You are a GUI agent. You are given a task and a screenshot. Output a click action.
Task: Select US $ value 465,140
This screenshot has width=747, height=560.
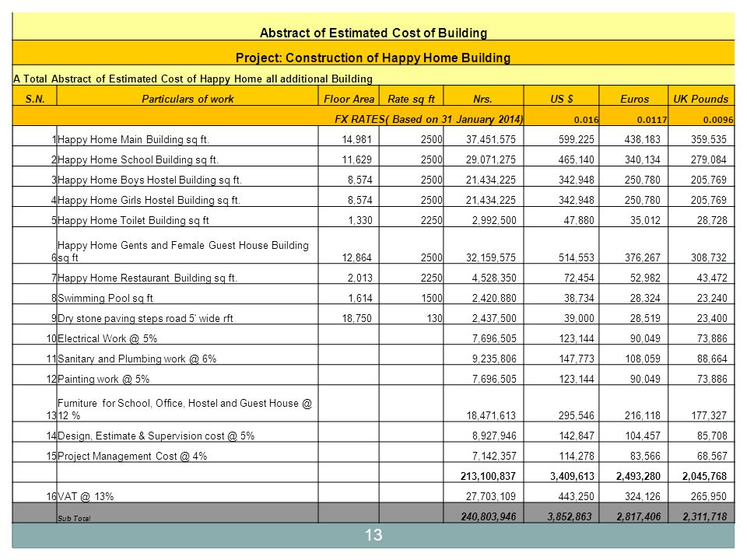[576, 159]
